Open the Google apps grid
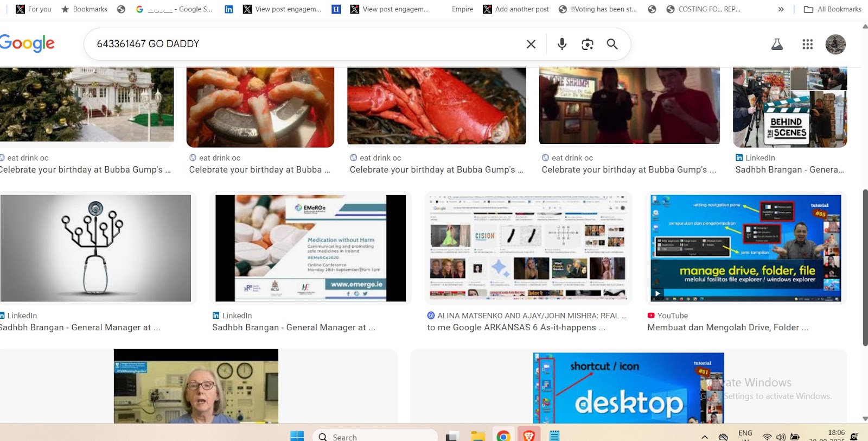Screen dimensions: 868x441 click(807, 45)
